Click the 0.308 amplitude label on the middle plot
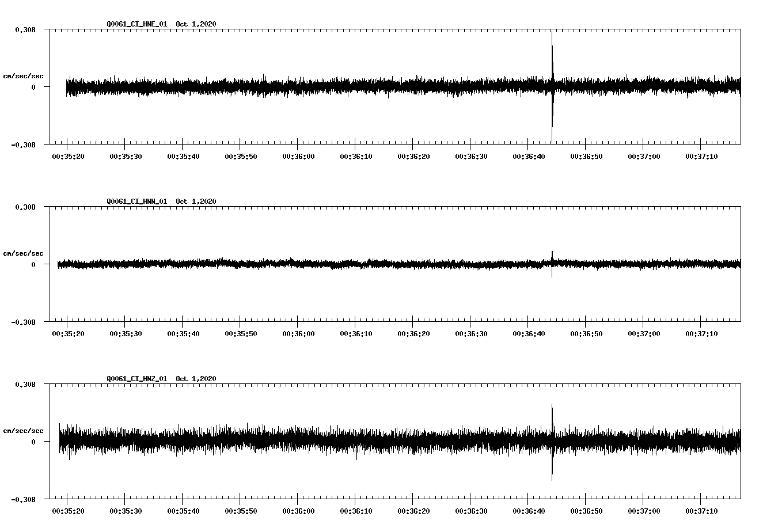Screen dimensions: 782x532 click(x=24, y=206)
